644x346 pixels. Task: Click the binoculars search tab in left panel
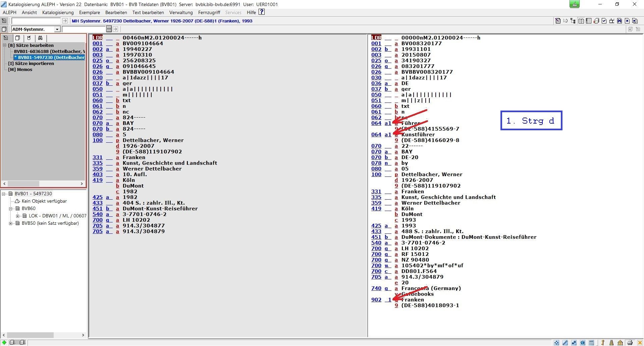tap(40, 38)
